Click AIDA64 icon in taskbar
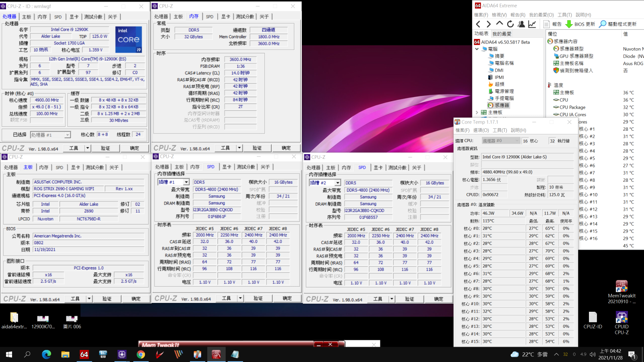644x362 pixels. 84,354
